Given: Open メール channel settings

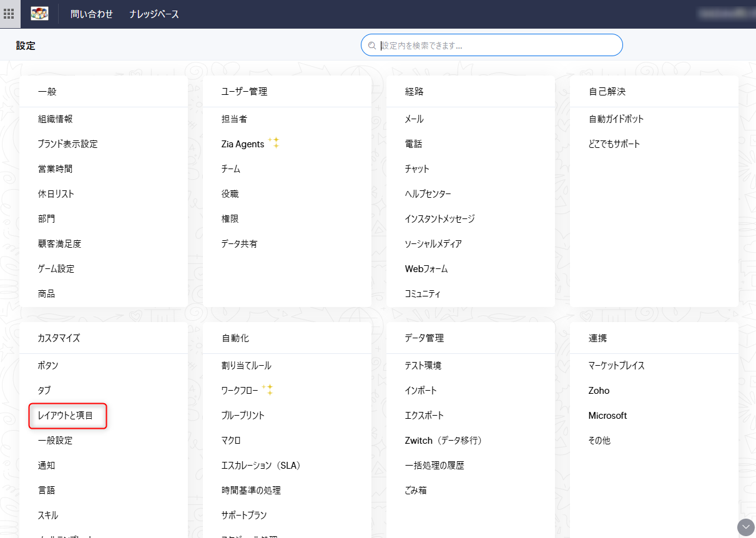Looking at the screenshot, I should [x=414, y=119].
